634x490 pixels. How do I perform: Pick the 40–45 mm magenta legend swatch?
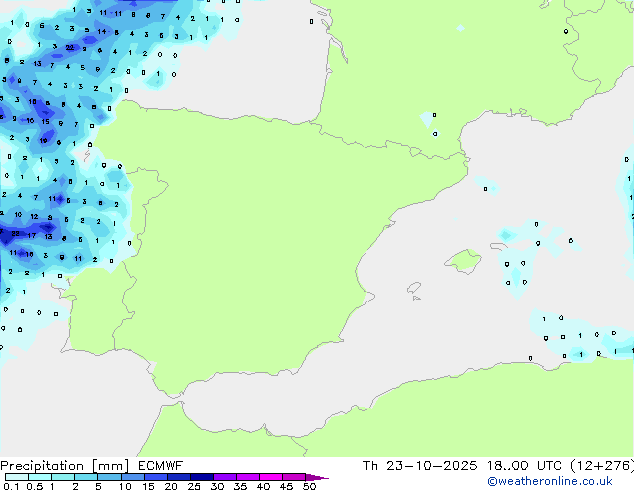(271, 477)
